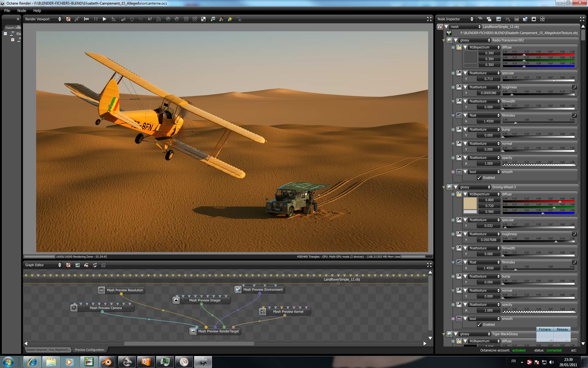Click the viewport lock icon

(x=239, y=19)
